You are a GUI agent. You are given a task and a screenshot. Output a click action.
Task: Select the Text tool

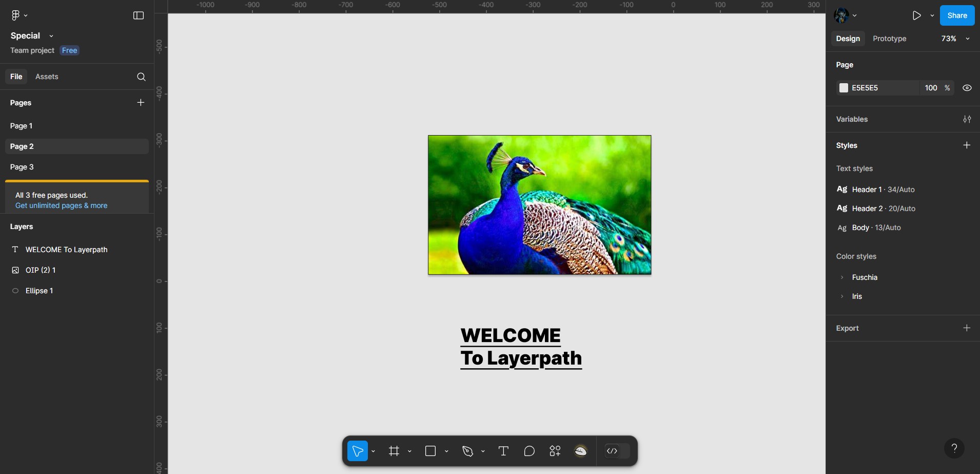(503, 451)
